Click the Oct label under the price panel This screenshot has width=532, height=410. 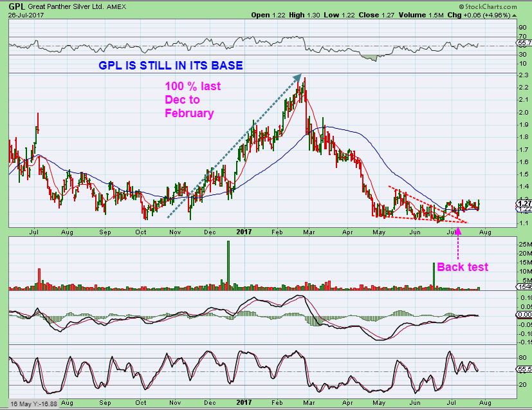140,232
